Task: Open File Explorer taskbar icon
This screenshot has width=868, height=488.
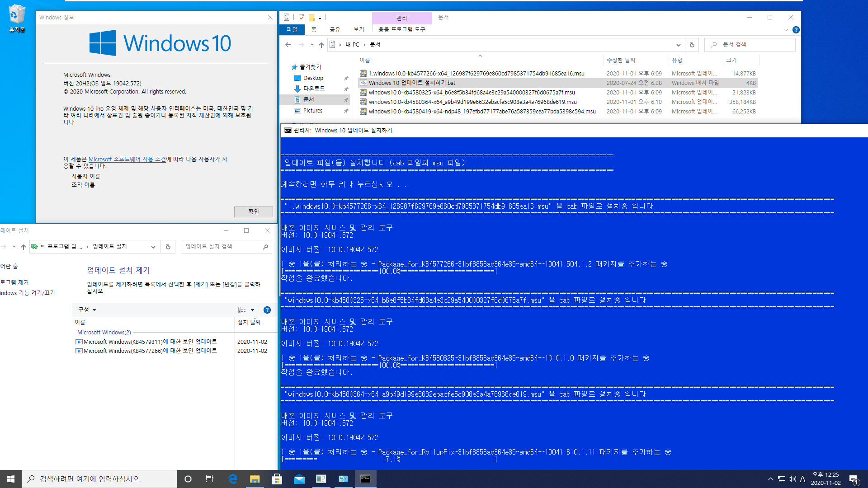Action: pyautogui.click(x=255, y=479)
